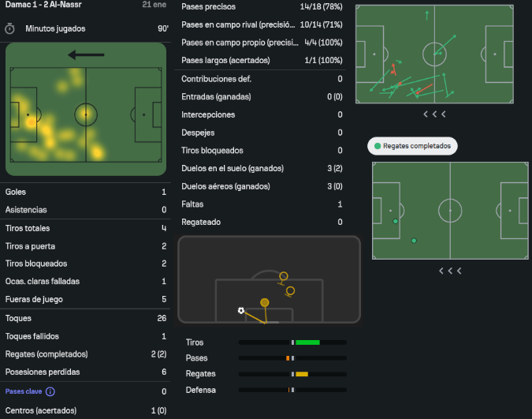Click the triple chevron under the dribbles map
The image size is (532, 419).
(450, 271)
